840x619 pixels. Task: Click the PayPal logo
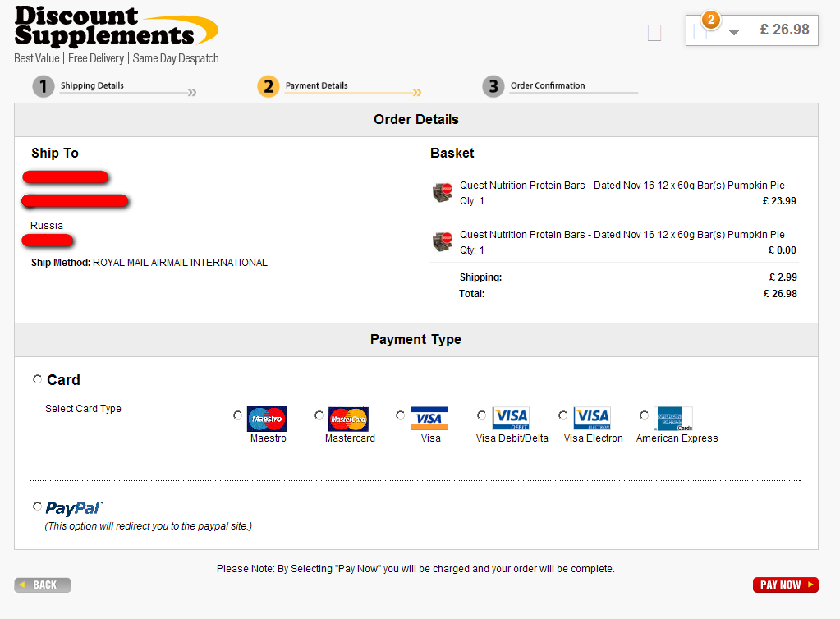(74, 509)
